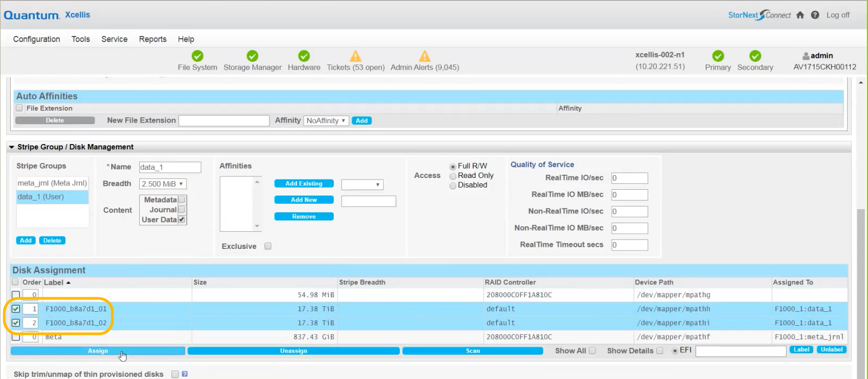Click the Unlabel button
The image size is (868, 379).
pyautogui.click(x=831, y=349)
